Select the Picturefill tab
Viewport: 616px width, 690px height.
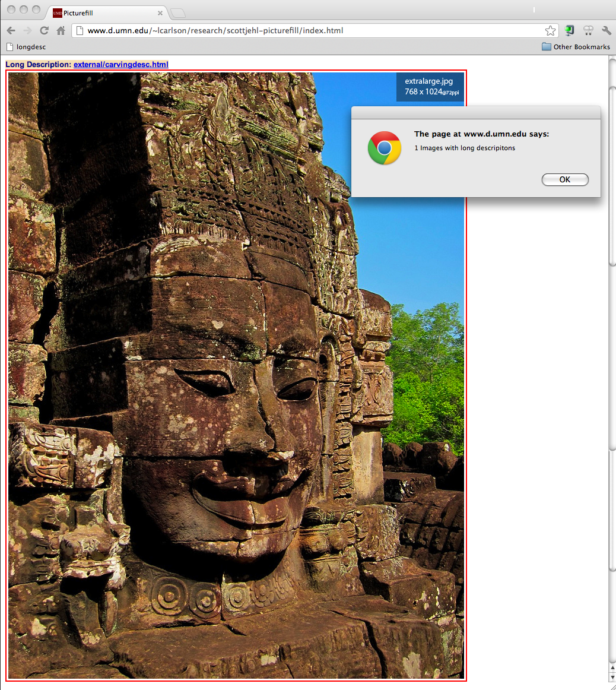coord(101,12)
